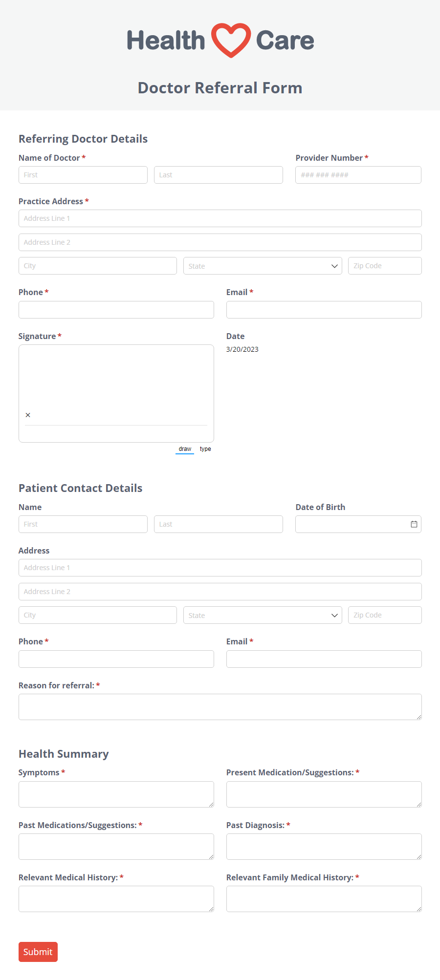Open the doctor's practice State dropdown
Screen dimensions: 440x980
point(263,266)
